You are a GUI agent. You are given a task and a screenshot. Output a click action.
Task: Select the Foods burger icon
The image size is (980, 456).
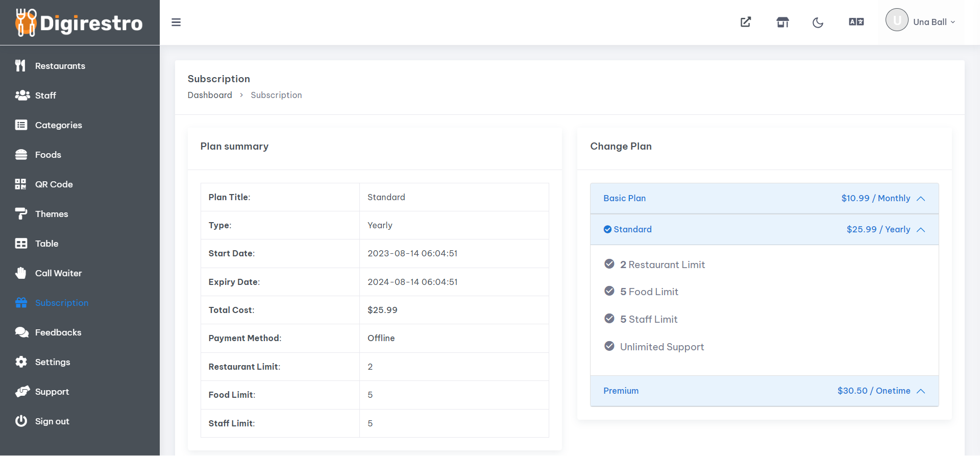[21, 155]
